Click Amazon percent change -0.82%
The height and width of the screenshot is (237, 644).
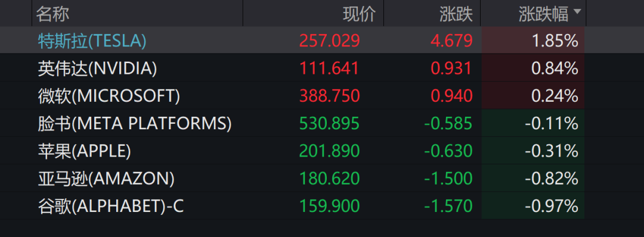click(x=552, y=179)
